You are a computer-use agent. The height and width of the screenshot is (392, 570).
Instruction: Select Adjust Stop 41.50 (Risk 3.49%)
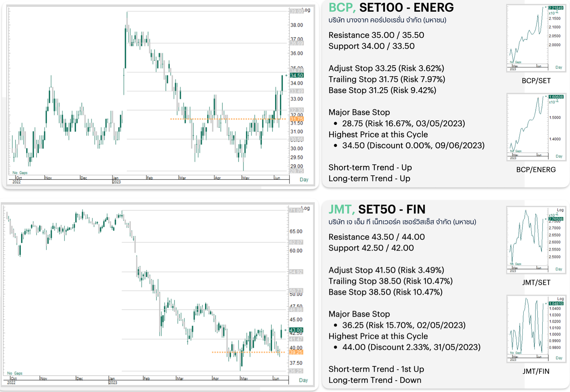[x=386, y=270]
